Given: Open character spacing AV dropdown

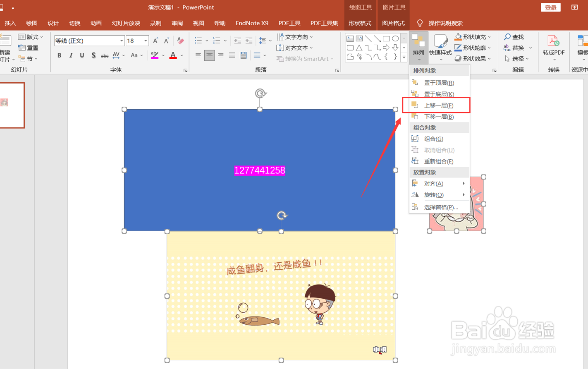Looking at the screenshot, I should [x=119, y=55].
